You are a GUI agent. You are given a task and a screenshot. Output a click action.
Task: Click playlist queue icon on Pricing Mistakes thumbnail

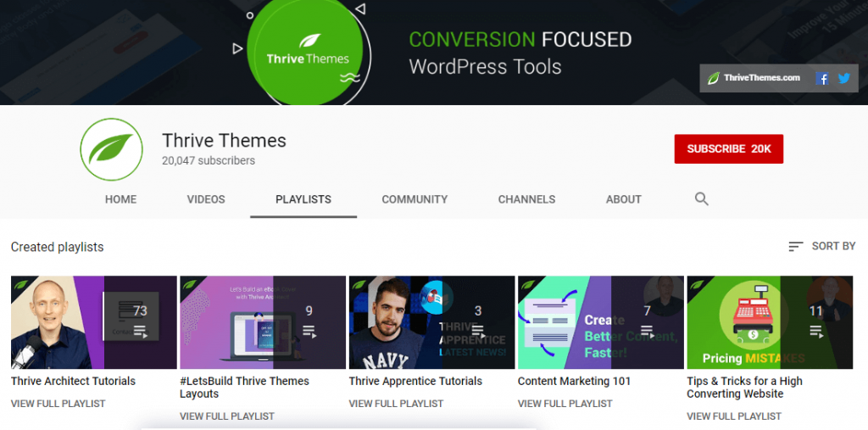(x=816, y=332)
